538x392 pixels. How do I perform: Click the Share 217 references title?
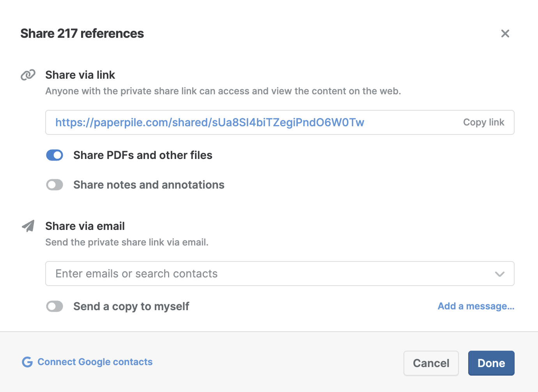coord(82,34)
